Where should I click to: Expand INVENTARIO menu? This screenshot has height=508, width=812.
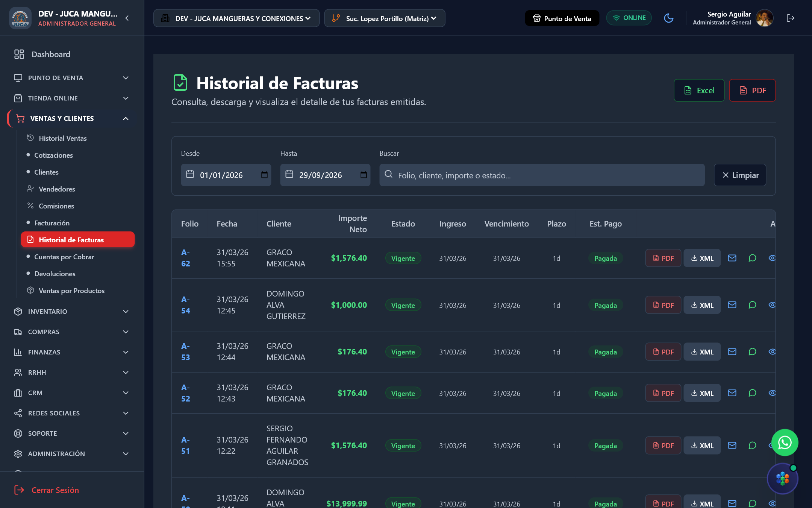[71, 312]
